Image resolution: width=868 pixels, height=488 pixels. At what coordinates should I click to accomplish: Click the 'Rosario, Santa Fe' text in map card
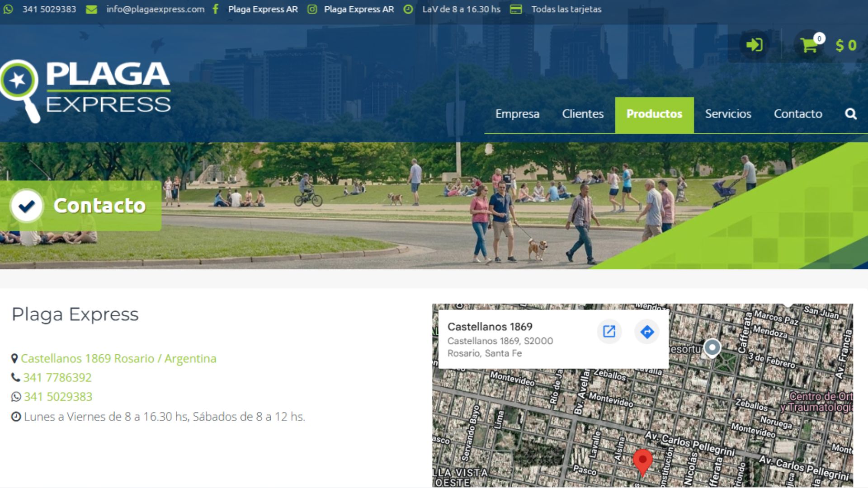(485, 353)
